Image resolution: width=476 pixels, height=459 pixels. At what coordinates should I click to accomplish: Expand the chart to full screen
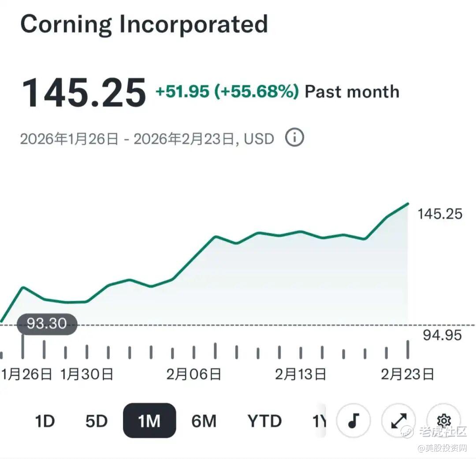coord(398,421)
